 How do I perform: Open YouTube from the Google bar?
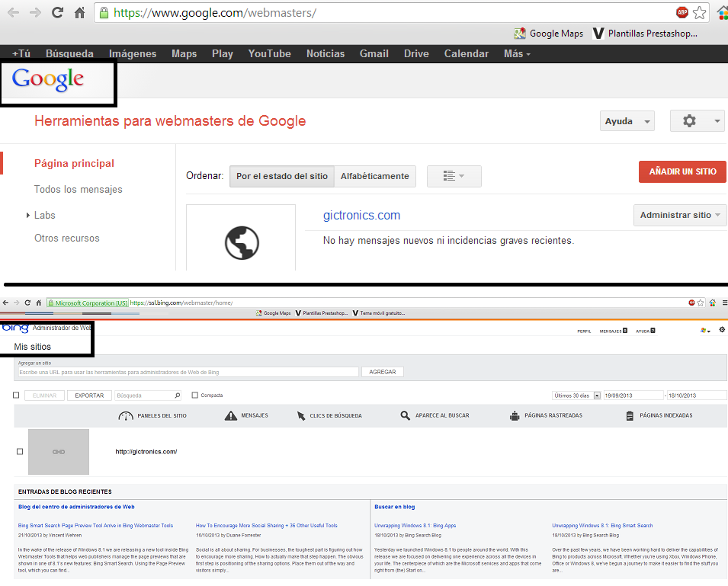[269, 54]
